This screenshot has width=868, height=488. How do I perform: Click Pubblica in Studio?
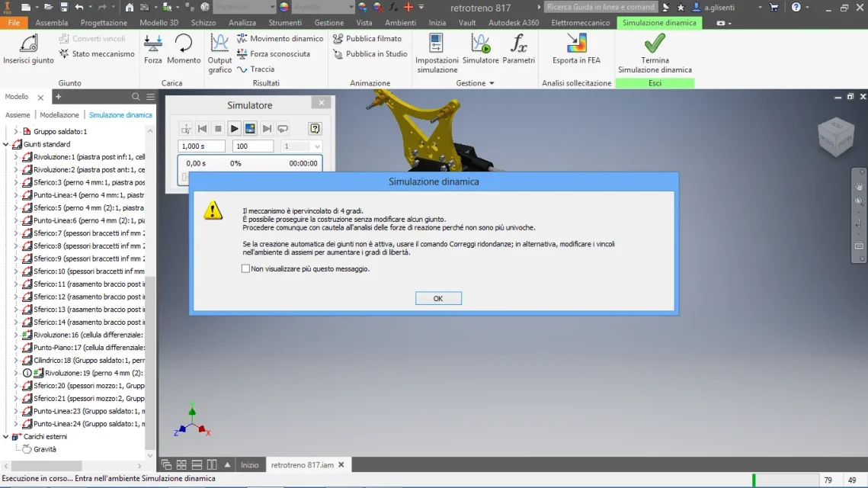(x=370, y=53)
